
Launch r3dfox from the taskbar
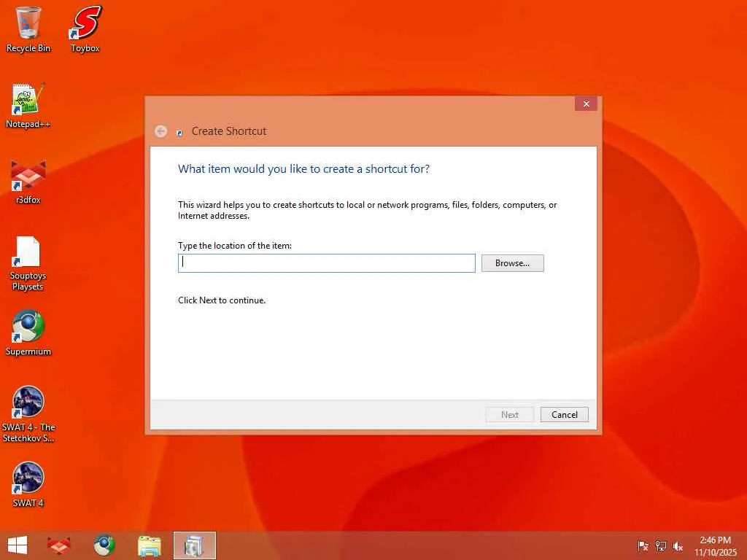pyautogui.click(x=59, y=545)
